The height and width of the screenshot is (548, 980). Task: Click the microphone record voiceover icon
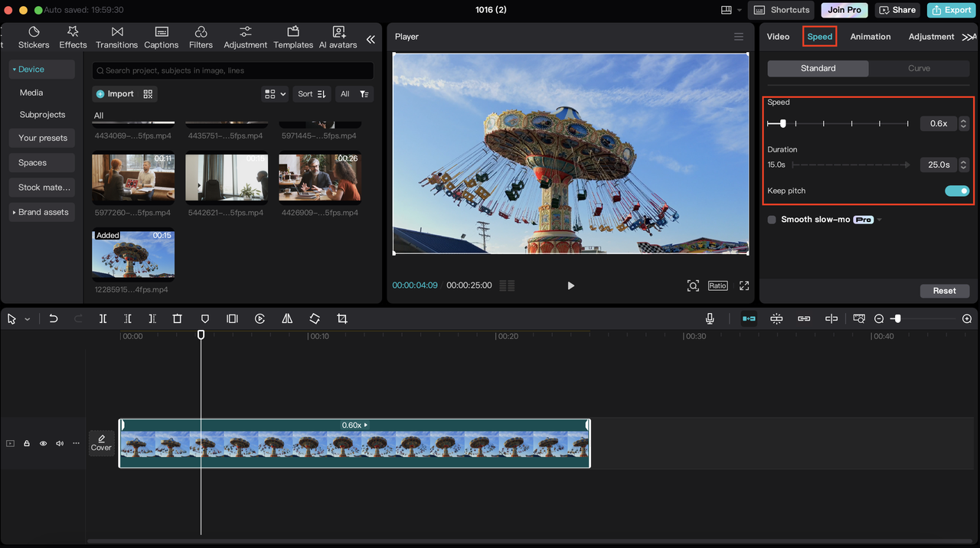coord(710,318)
